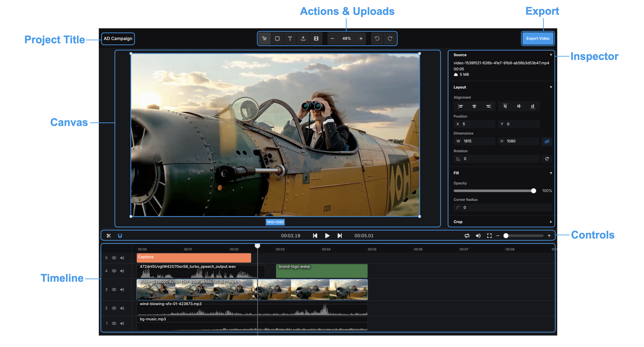The height and width of the screenshot is (347, 644).
Task: Click the Opacity slider handle
Action: click(533, 191)
